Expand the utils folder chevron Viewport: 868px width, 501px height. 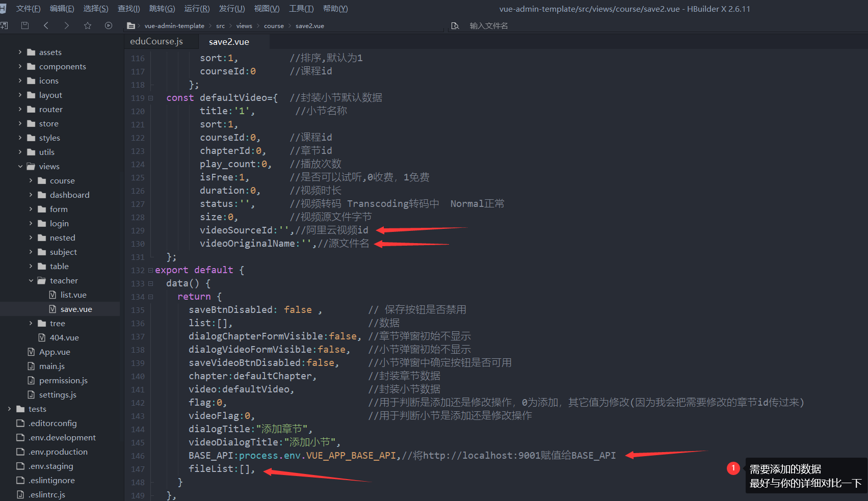tap(20, 152)
